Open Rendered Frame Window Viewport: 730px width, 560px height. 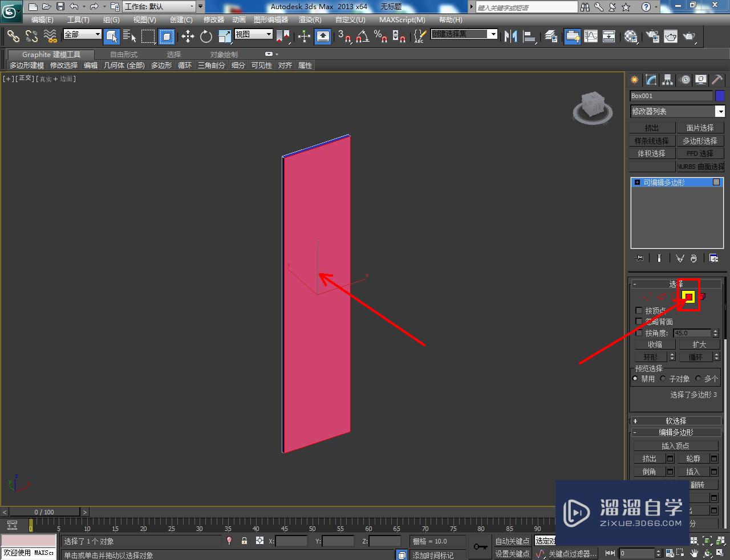pyautogui.click(x=670, y=36)
